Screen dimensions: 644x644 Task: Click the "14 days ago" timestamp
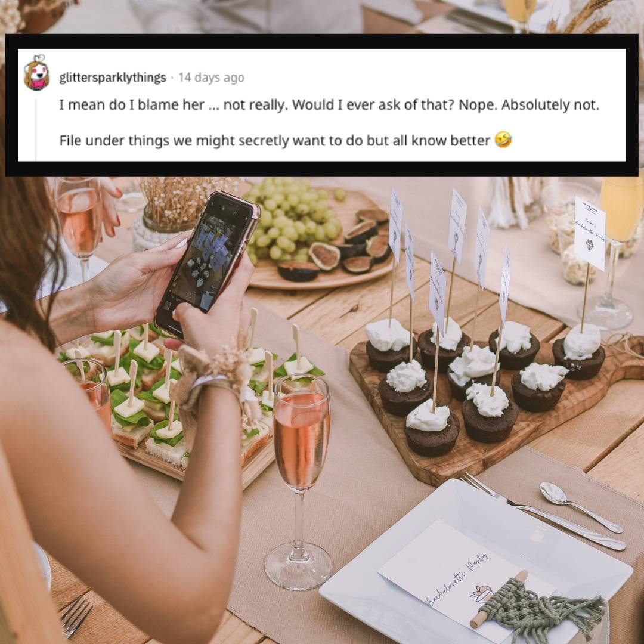point(211,77)
